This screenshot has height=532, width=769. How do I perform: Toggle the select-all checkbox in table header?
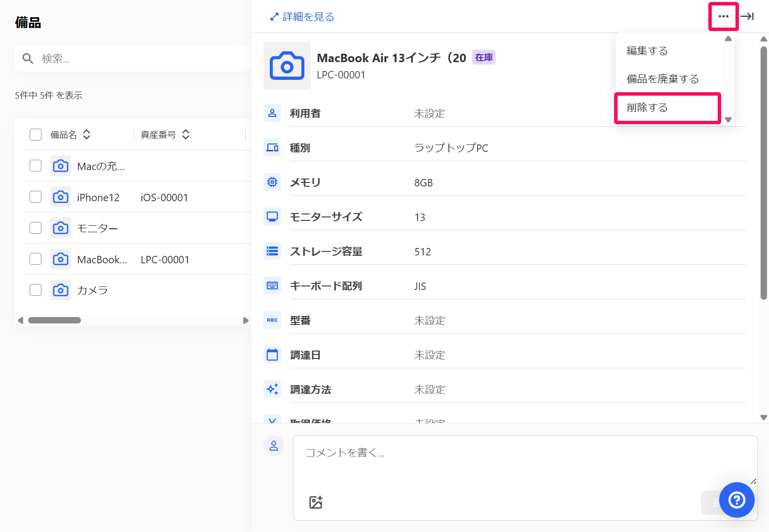point(36,135)
